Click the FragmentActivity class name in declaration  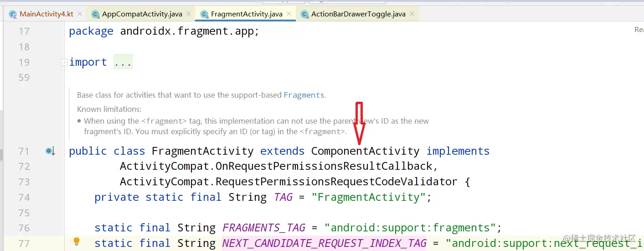[x=203, y=151]
